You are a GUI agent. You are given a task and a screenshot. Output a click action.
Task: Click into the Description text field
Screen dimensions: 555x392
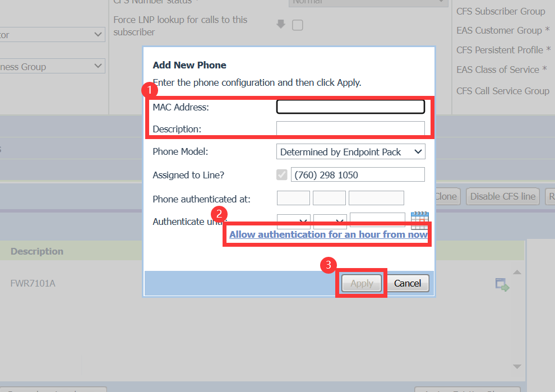tap(350, 129)
